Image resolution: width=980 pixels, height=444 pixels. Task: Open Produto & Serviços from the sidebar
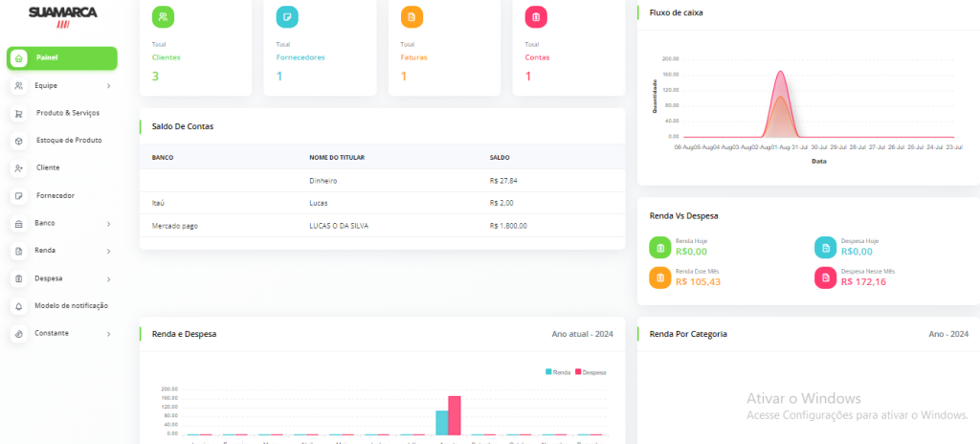click(67, 113)
